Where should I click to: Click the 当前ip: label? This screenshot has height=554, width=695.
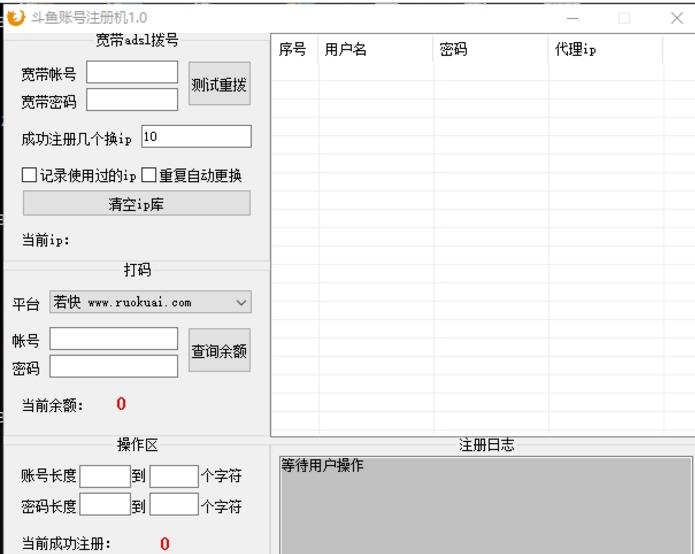click(x=46, y=240)
